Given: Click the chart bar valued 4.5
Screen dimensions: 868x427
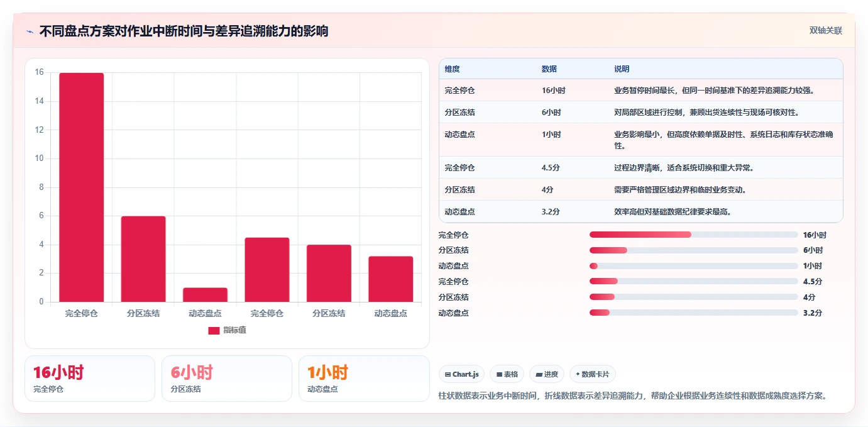Looking at the screenshot, I should pyautogui.click(x=267, y=270).
